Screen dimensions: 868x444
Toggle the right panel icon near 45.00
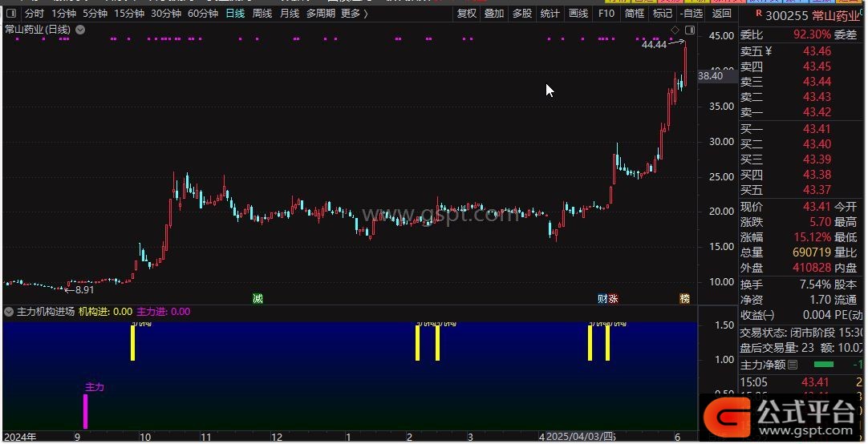pyautogui.click(x=691, y=30)
